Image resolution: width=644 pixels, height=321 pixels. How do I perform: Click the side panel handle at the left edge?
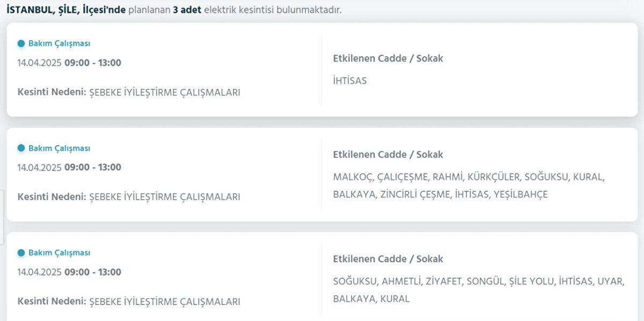tap(2, 217)
